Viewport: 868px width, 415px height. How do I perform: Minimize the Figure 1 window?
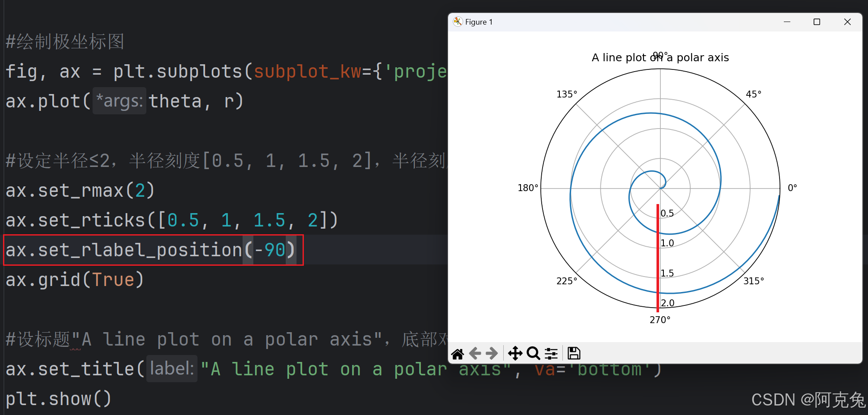click(787, 22)
